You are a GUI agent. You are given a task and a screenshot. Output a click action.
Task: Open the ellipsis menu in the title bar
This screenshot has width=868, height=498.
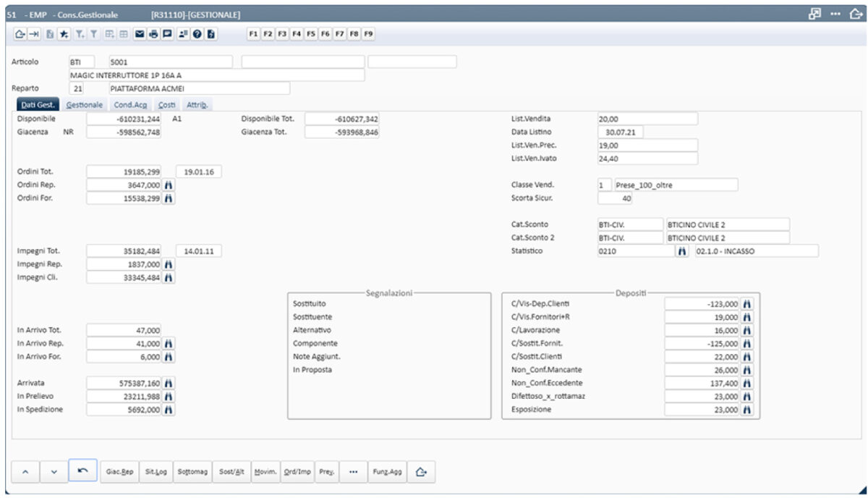coord(836,11)
